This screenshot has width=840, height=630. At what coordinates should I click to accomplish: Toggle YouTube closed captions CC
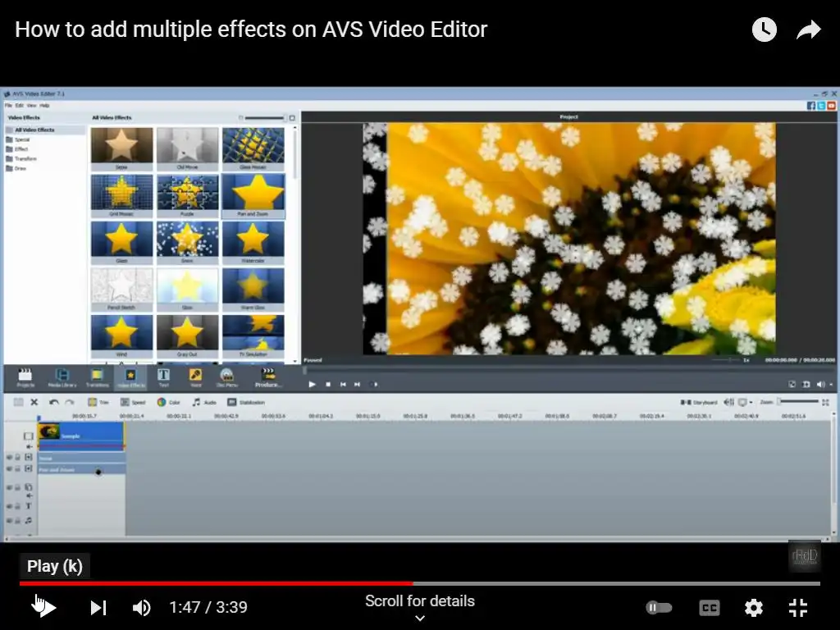click(x=710, y=608)
